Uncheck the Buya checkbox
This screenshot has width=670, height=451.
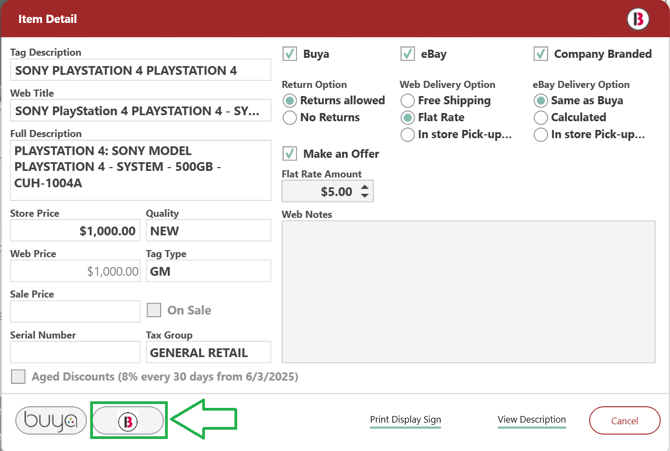pyautogui.click(x=290, y=54)
